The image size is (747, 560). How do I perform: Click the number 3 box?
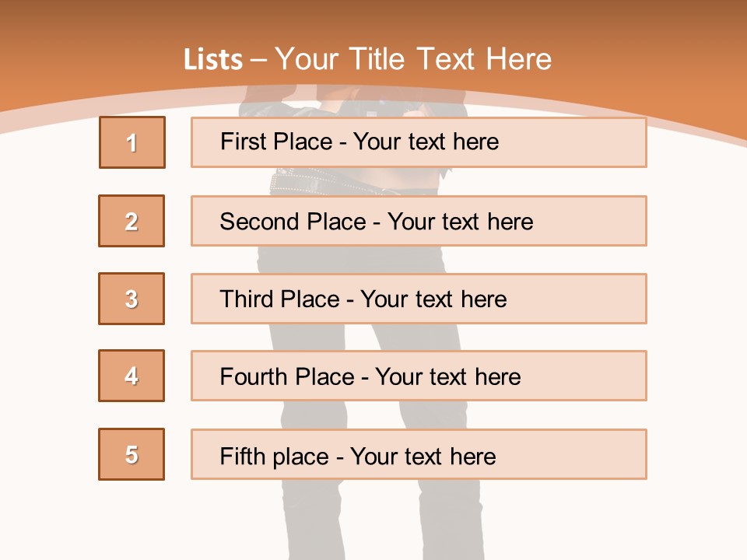click(132, 299)
